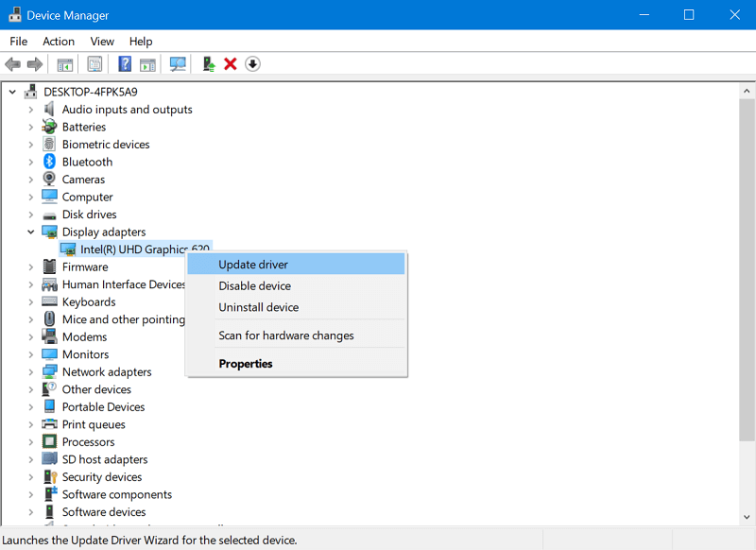Expand Mice and other pointing devices
Image resolution: width=756 pixels, height=550 pixels.
click(31, 319)
